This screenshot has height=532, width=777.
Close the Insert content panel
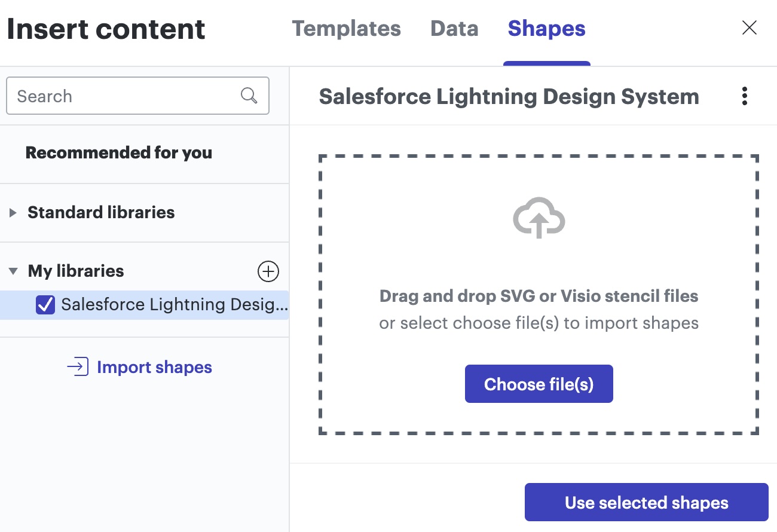749,28
